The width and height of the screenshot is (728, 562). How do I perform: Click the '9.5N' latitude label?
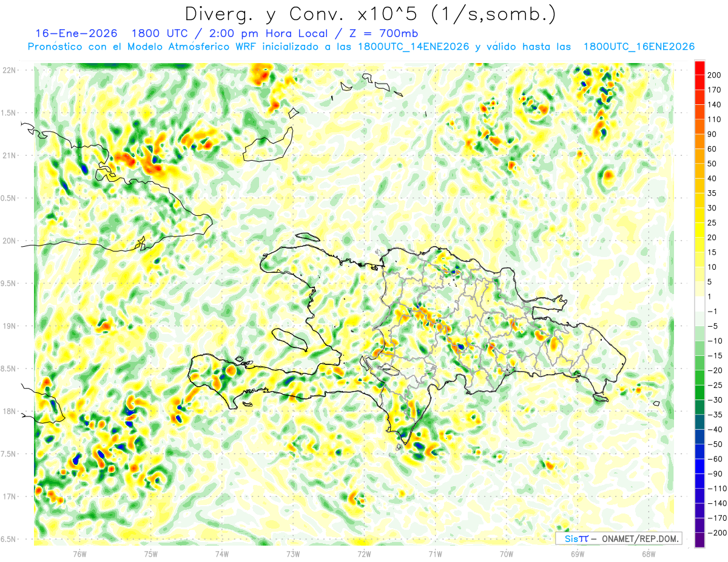[x=9, y=283]
